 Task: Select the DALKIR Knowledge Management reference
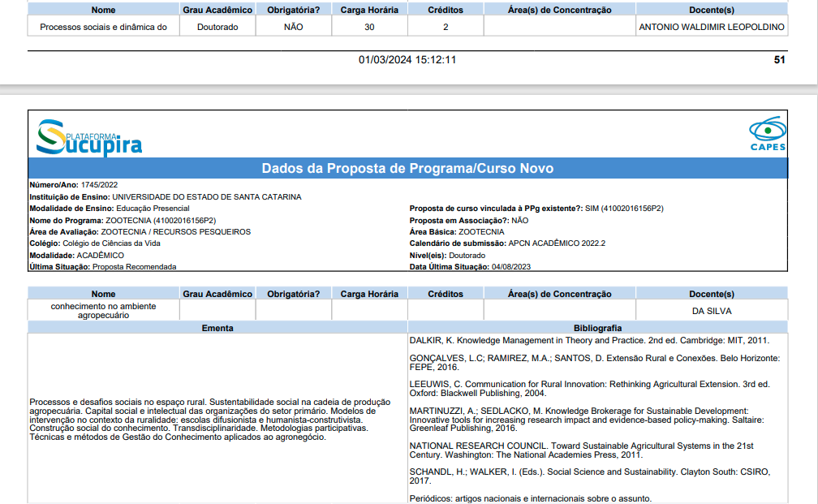(x=588, y=341)
